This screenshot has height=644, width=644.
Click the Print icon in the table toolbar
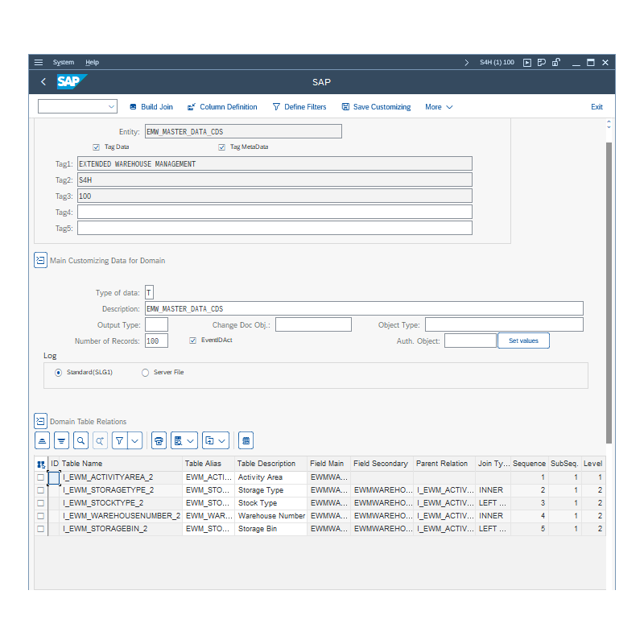(x=159, y=440)
